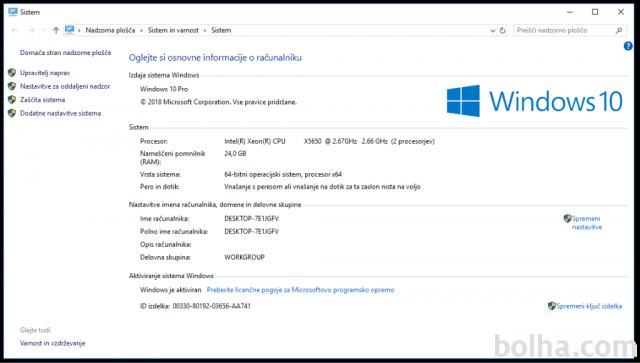The image size is (640, 363).
Task: Click the shield icon beside Upravitelj naprav
Action: (12, 73)
